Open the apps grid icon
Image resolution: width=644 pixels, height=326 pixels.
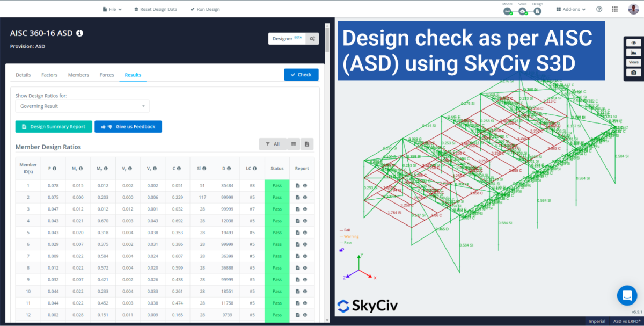[x=614, y=9]
